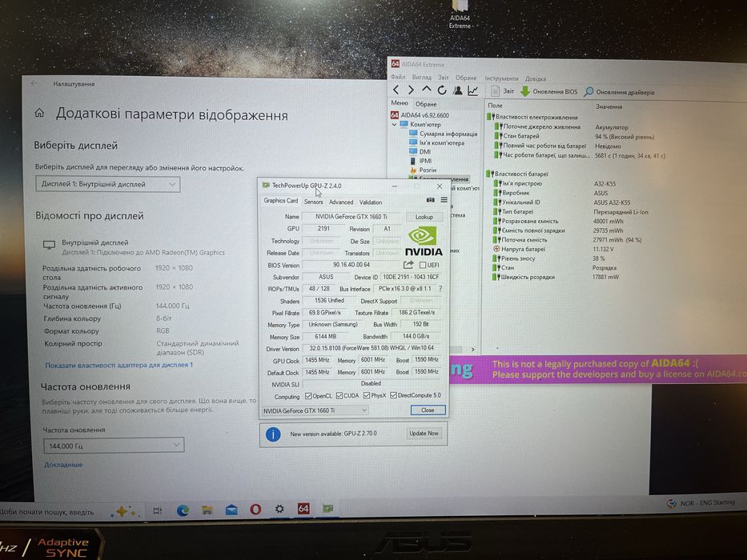Open AIDA64 Extreme desktop folder icon
747x560 pixels.
[x=460, y=14]
